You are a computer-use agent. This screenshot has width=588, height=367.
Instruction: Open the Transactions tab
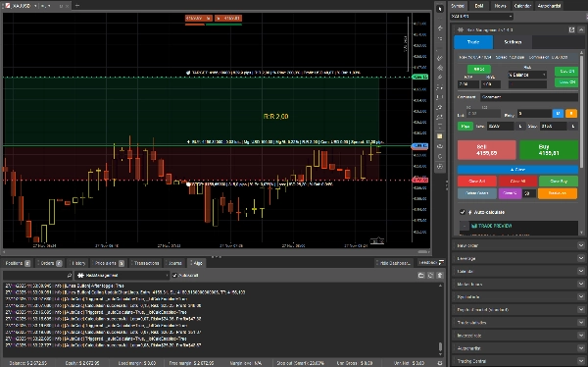[x=146, y=263]
